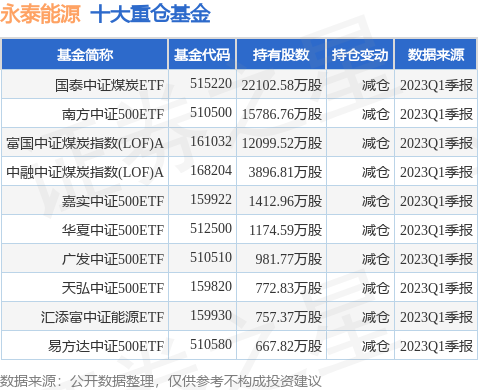The image size is (478, 390).
Task: Click the 22102.58万股 holdings cell
Action: (x=282, y=85)
